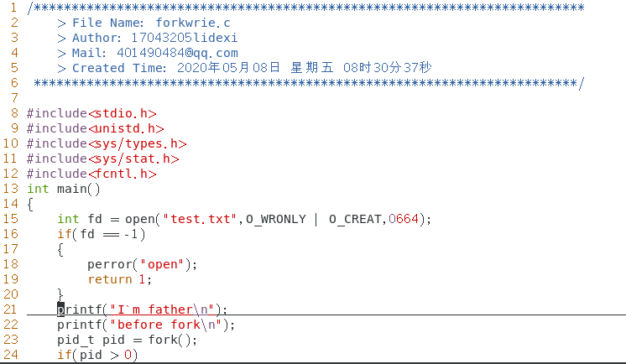The height and width of the screenshot is (364, 626).
Task: Place cursor on #include<stdio.h> line
Action: tap(91, 113)
